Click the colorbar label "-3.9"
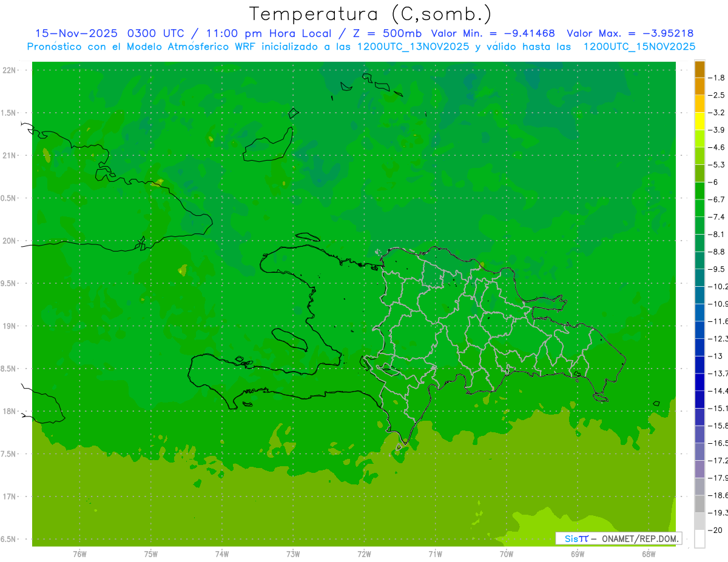The height and width of the screenshot is (562, 728). [717, 130]
